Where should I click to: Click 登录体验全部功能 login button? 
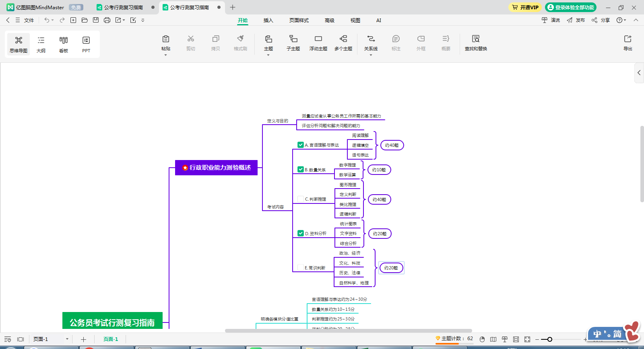click(x=571, y=7)
